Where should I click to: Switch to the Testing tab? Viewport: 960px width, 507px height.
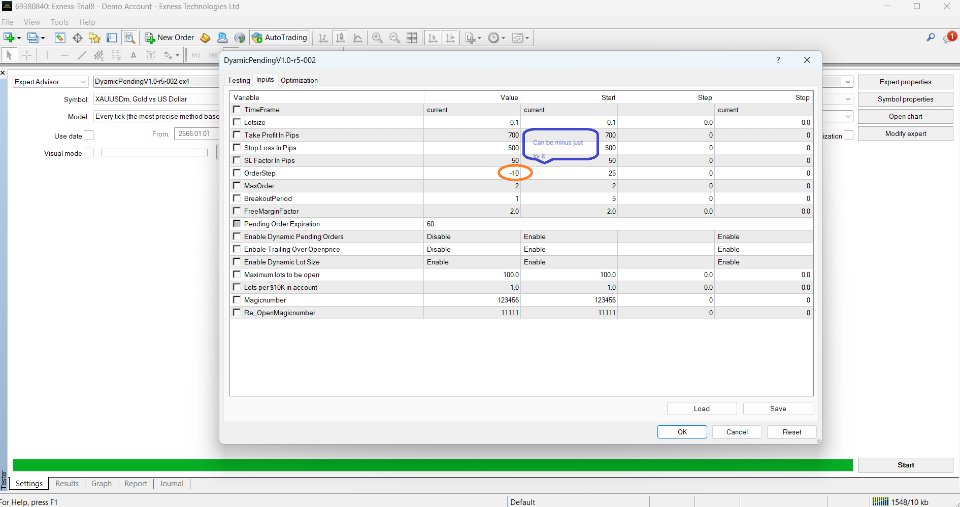point(239,80)
